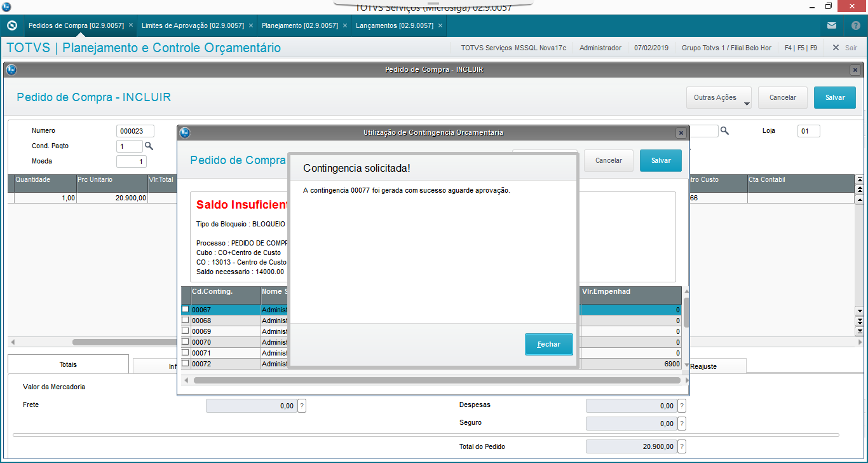Click the Total do Pedido value field

coord(631,446)
